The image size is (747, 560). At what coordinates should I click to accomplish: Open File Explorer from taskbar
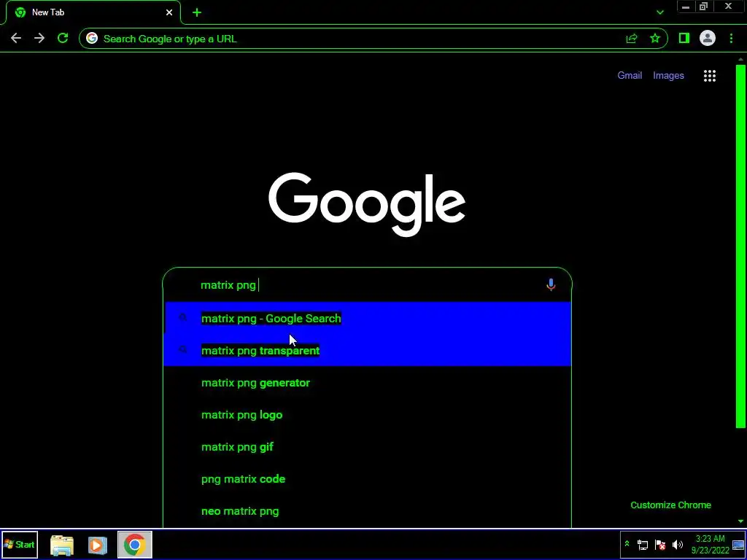tap(62, 545)
